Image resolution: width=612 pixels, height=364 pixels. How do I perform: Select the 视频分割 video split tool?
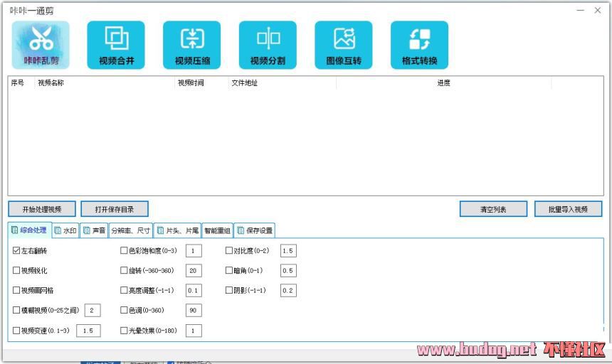(x=268, y=44)
